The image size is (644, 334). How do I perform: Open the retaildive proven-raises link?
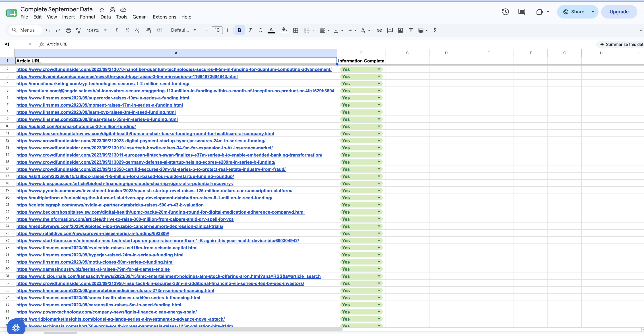point(93,233)
